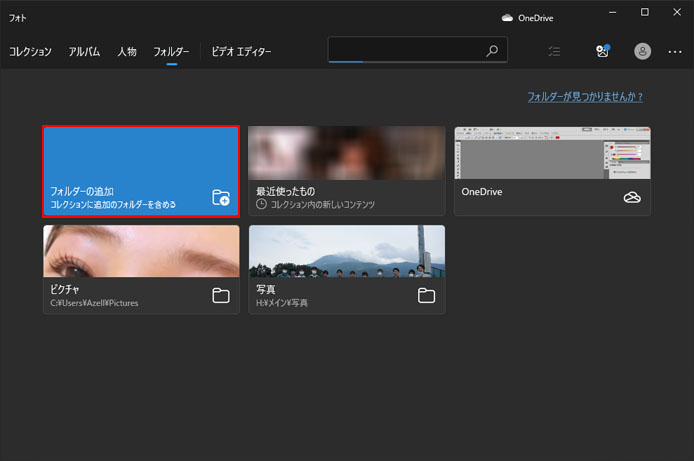This screenshot has width=694, height=461.
Task: Click folder icon on ピクチャ tile
Action: [x=221, y=296]
